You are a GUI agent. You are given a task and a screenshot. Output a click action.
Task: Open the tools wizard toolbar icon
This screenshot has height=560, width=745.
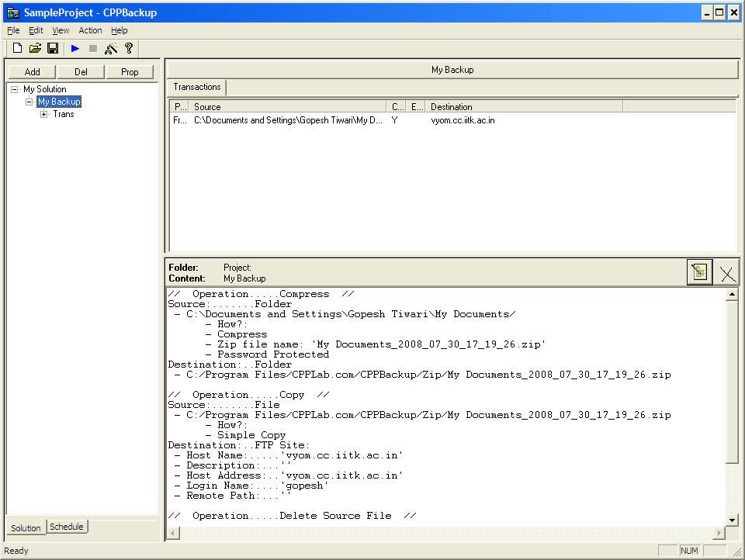(x=111, y=48)
